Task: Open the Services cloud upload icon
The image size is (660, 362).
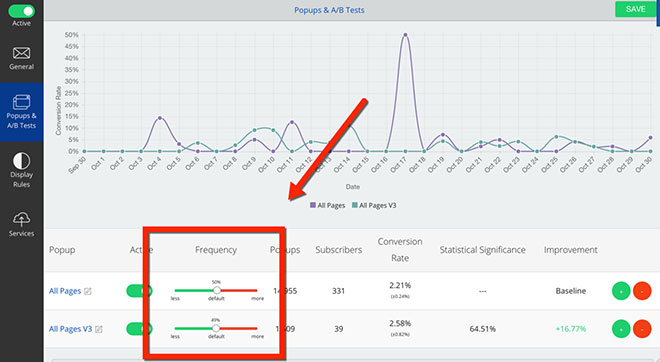Action: [x=21, y=219]
